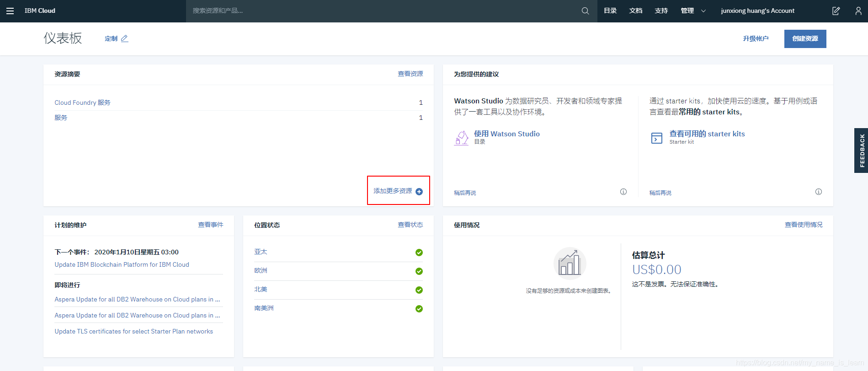
Task: Click green status check for 亚太
Action: point(419,253)
